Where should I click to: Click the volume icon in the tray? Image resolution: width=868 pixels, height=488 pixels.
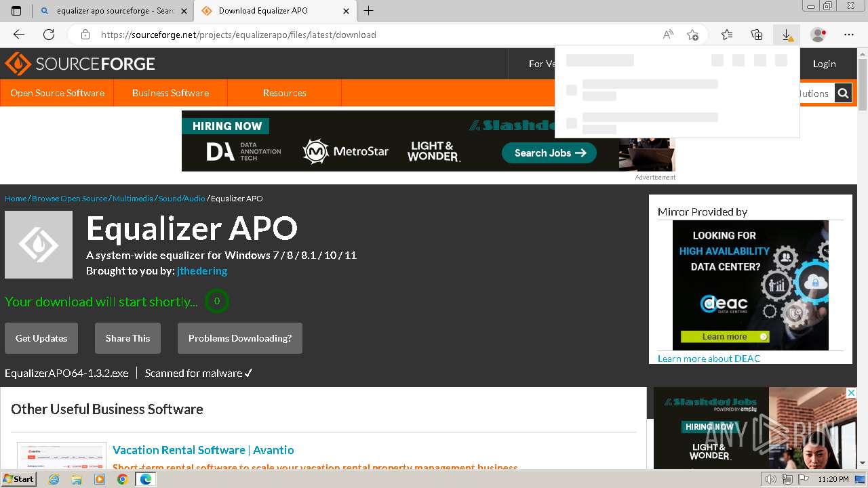coord(771,479)
